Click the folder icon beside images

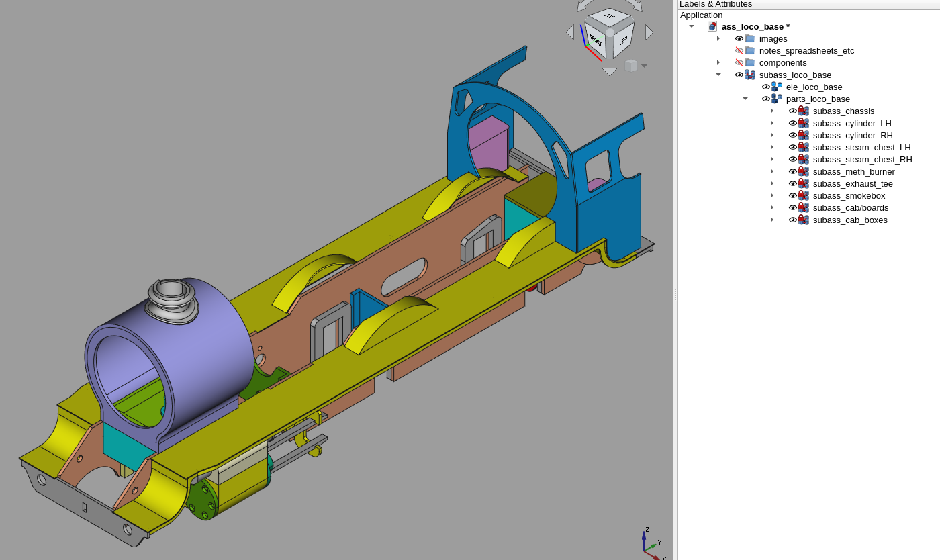click(749, 38)
